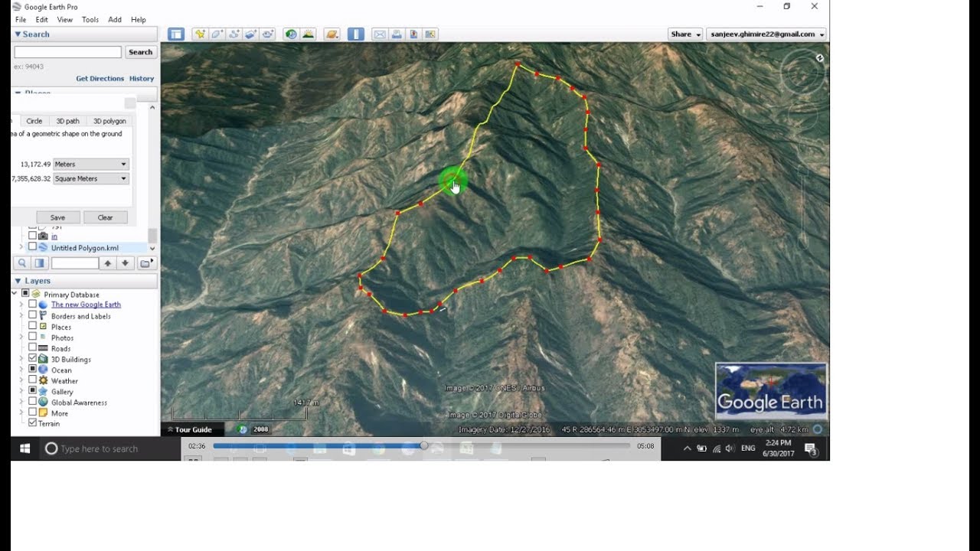Click the Save Image toolbar icon

pos(413,34)
